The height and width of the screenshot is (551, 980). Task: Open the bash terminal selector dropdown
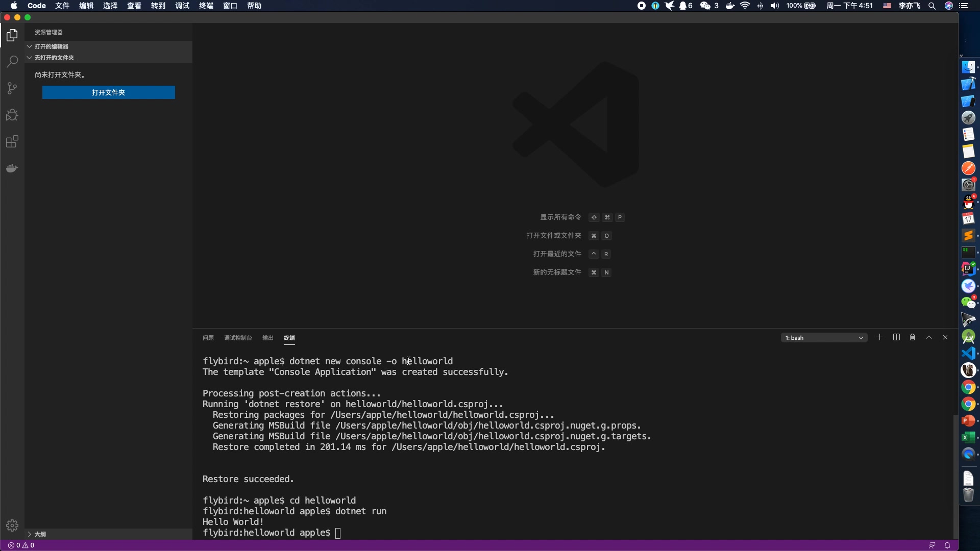click(x=824, y=338)
